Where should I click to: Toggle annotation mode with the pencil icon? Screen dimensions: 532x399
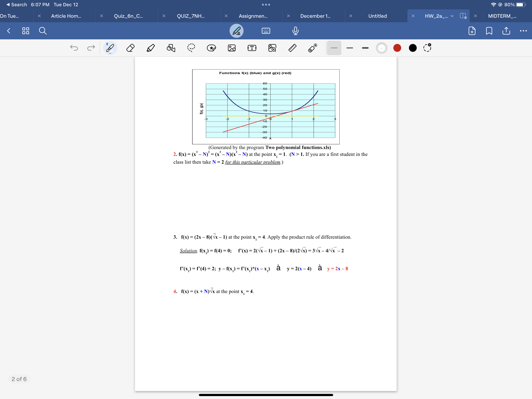coord(237,31)
